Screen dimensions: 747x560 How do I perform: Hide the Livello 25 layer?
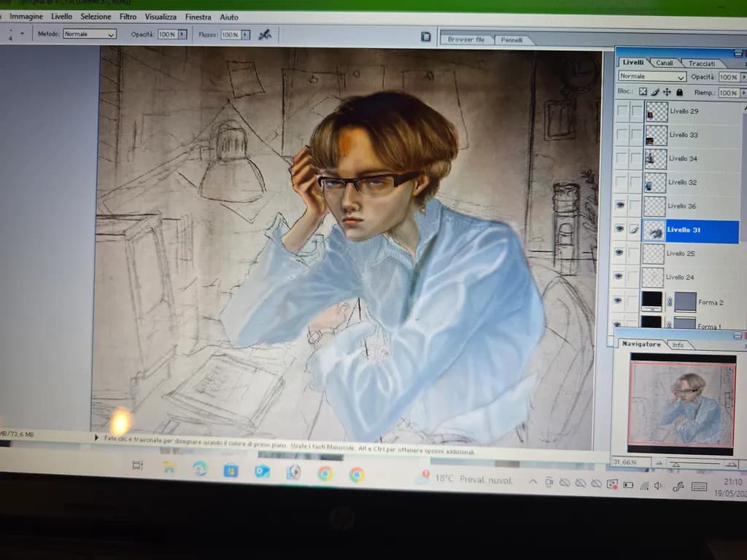(619, 252)
